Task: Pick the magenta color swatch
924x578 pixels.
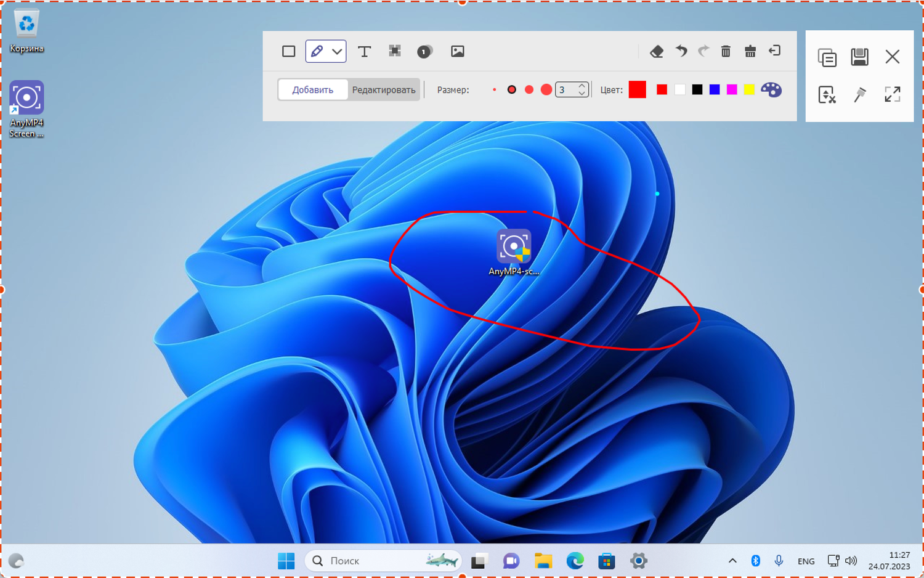Action: [x=732, y=90]
